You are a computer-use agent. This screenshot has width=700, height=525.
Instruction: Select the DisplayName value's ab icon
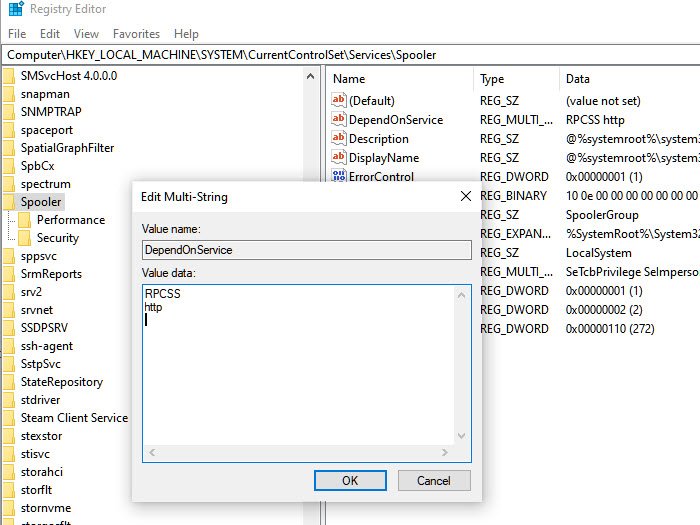(x=338, y=157)
